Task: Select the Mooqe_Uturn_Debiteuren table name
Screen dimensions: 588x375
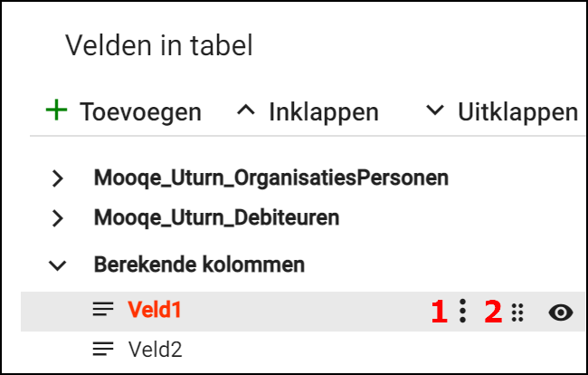Action: click(216, 218)
